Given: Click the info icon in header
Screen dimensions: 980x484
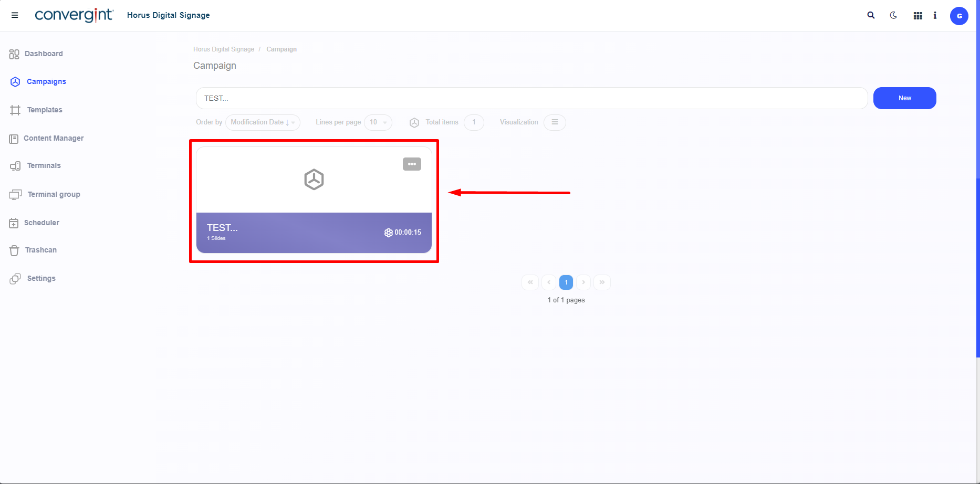Looking at the screenshot, I should 935,15.
